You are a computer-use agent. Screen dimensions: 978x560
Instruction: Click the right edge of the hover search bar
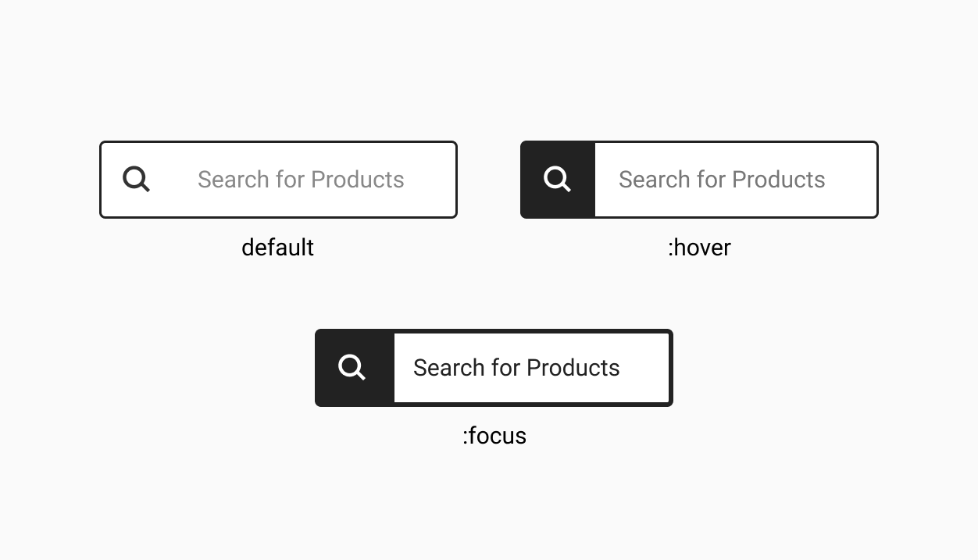[x=876, y=179]
